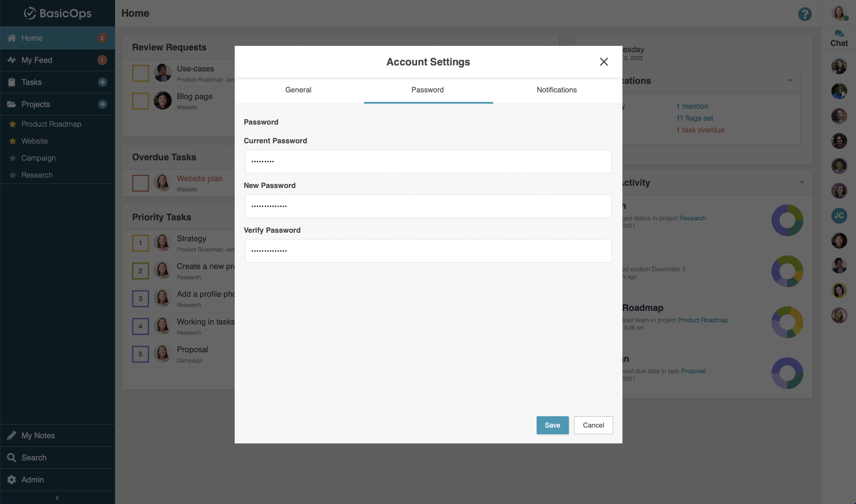Click the Save button
Screen dimensions: 856x504
[552, 425]
